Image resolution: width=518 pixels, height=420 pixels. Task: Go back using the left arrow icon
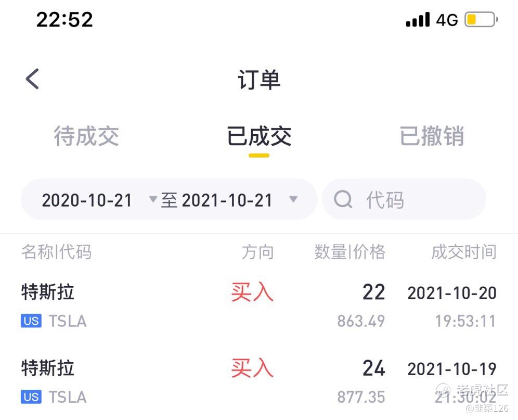pos(32,79)
